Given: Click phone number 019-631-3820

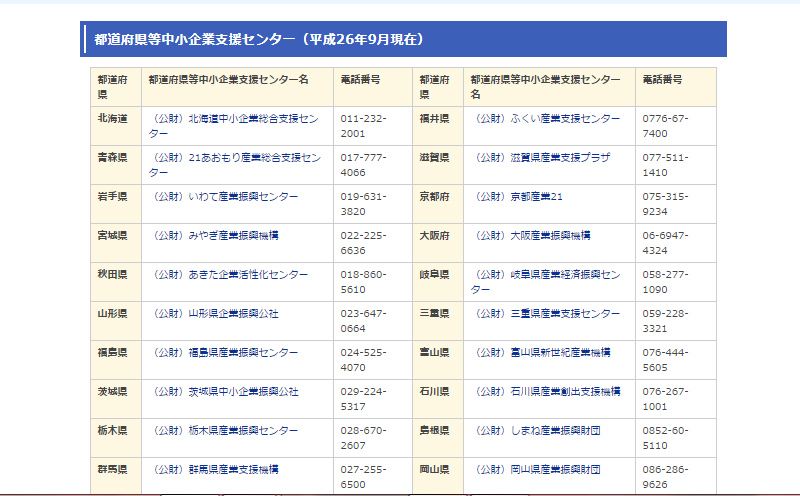Looking at the screenshot, I should 363,204.
